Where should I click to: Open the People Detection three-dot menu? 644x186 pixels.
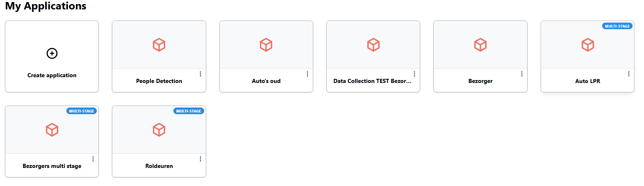click(x=200, y=74)
